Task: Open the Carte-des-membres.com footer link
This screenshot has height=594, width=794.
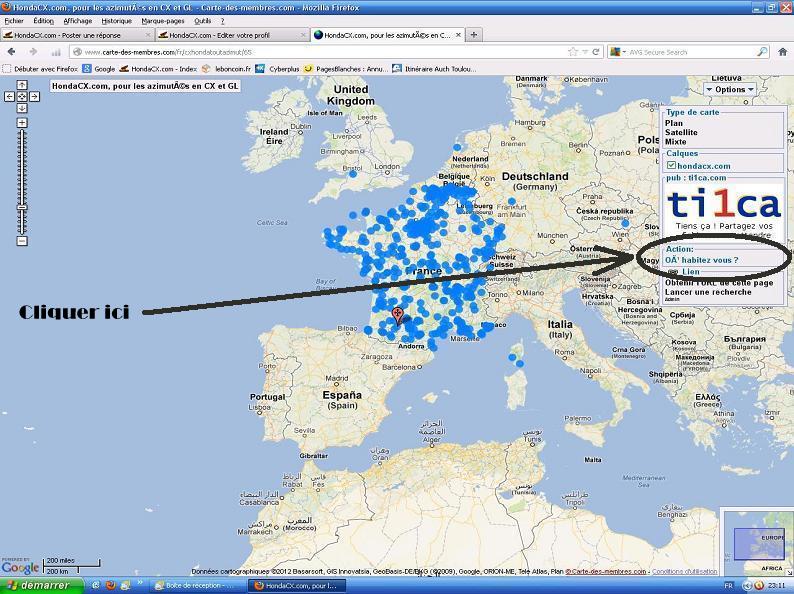Action: (606, 571)
